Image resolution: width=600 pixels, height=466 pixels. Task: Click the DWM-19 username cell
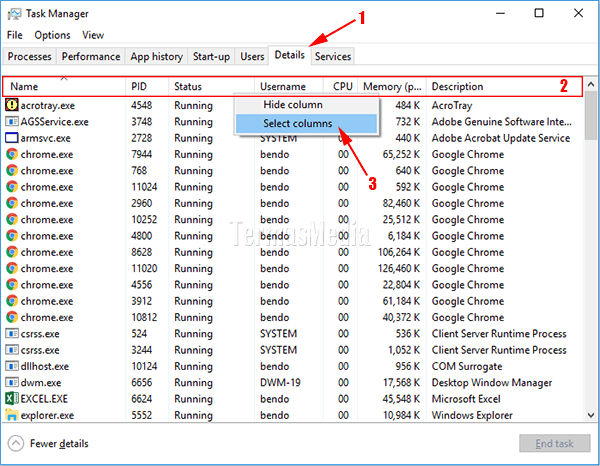tap(280, 383)
